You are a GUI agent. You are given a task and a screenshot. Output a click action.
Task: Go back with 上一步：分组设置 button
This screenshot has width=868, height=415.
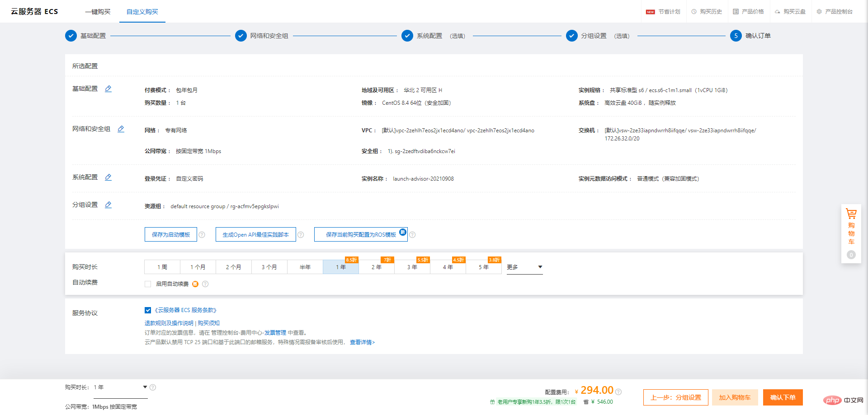(676, 397)
